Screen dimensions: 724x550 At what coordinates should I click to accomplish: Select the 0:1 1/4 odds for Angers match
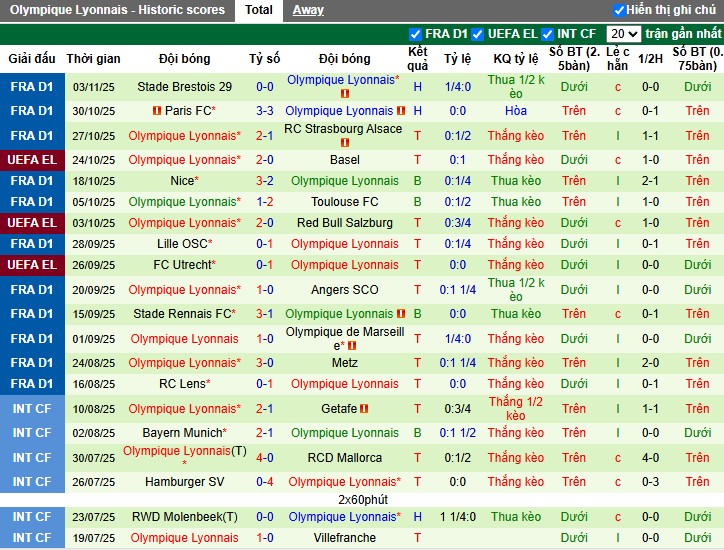pyautogui.click(x=458, y=290)
